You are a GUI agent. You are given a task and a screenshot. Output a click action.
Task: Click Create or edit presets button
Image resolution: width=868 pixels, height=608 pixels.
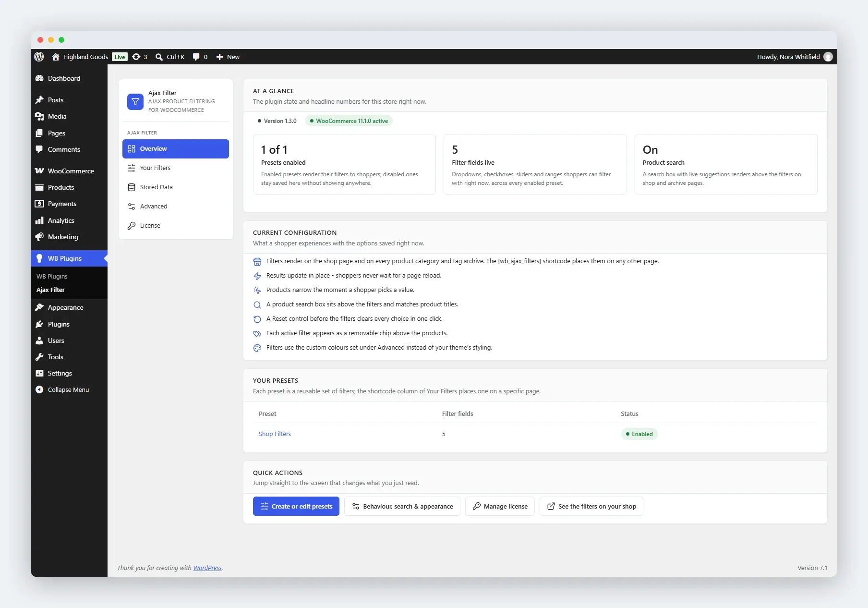[x=296, y=506]
